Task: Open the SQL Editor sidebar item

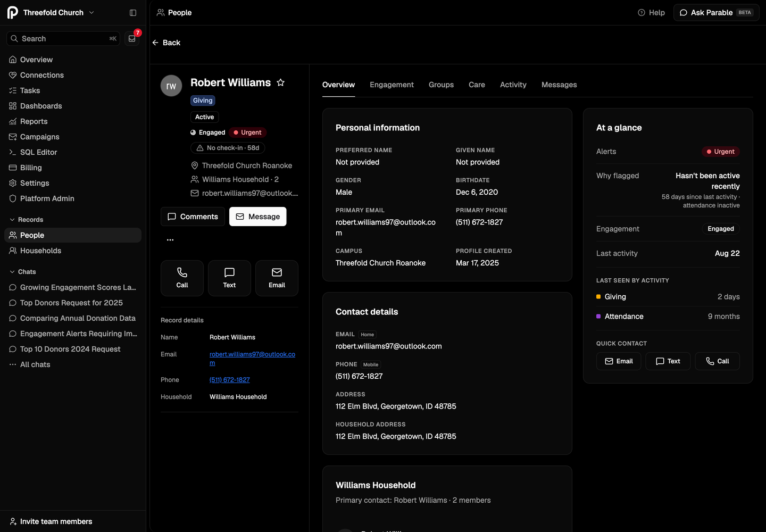Action: coord(73,152)
